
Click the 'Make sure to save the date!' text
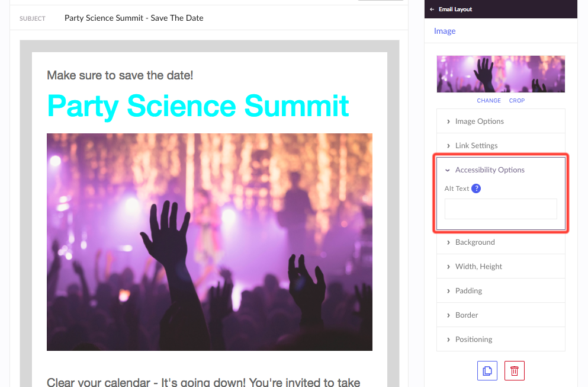(x=120, y=75)
